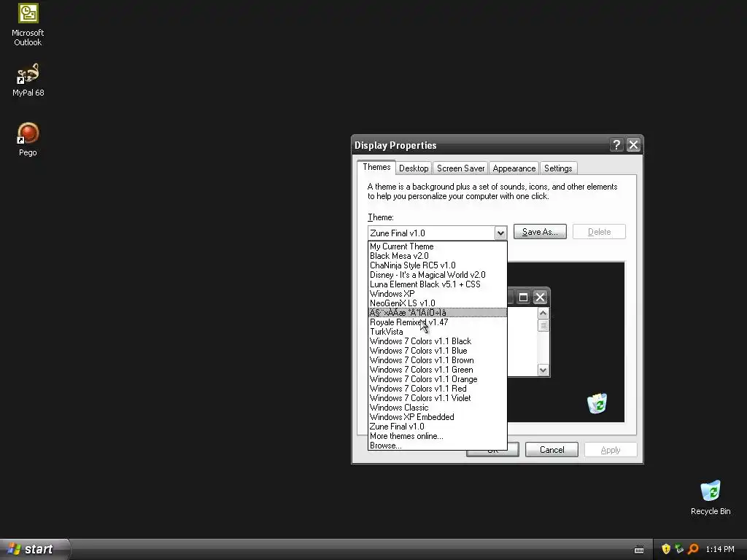The width and height of the screenshot is (747, 560).
Task: Close the Display Properties dialog
Action: (633, 145)
